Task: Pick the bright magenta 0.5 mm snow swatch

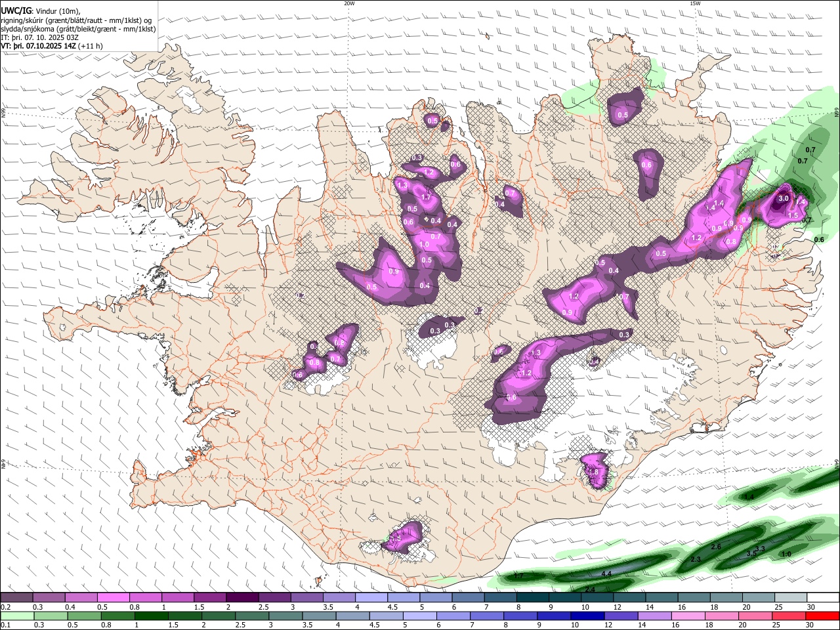Action: (x=113, y=598)
